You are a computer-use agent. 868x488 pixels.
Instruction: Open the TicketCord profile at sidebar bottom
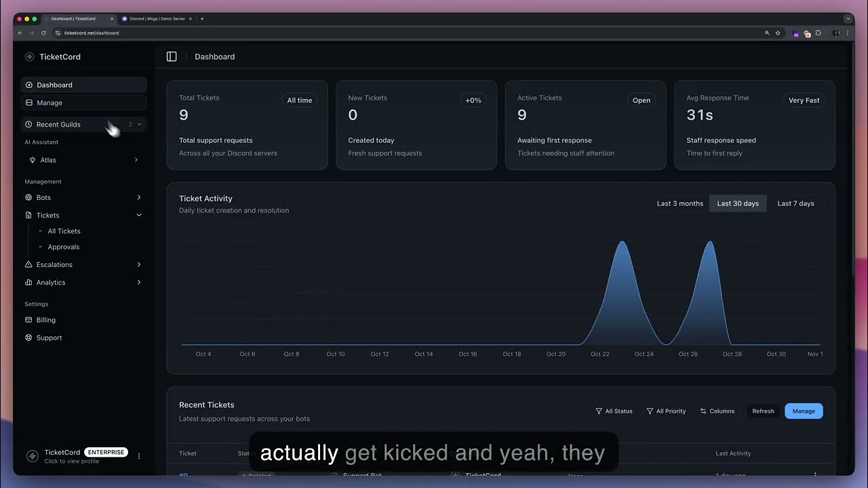coord(76,456)
